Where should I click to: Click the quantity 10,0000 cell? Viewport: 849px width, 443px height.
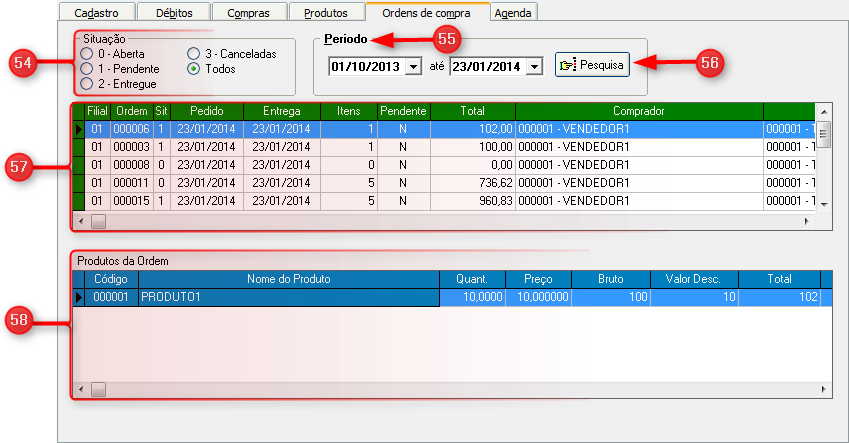(472, 297)
